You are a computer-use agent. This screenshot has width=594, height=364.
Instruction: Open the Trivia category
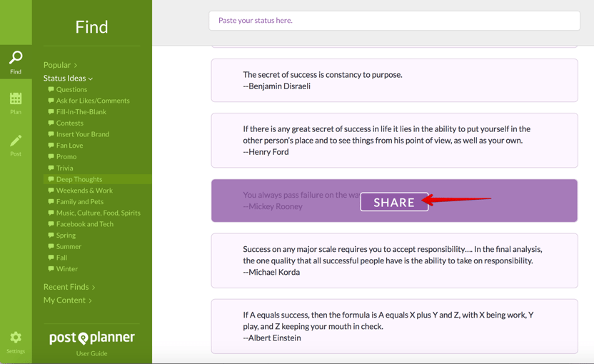click(64, 168)
